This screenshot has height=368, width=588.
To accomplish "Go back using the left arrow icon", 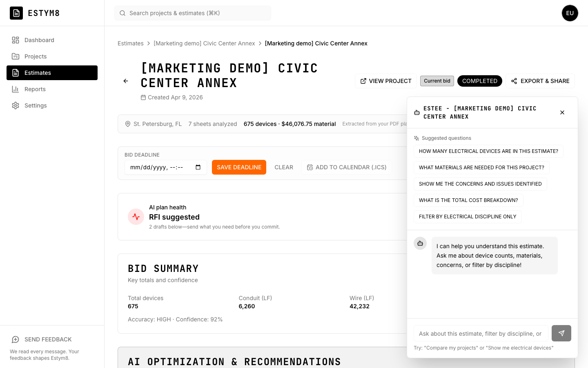I will click(126, 81).
